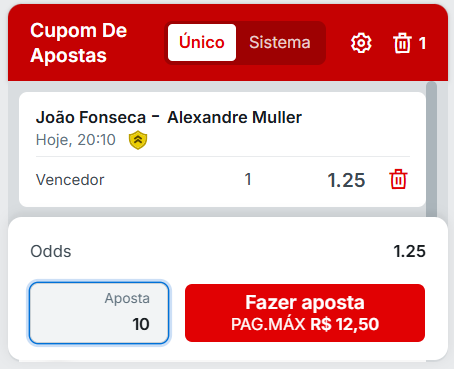
Task: Click the yellow shield badge beside 20:10
Action: coord(138,140)
